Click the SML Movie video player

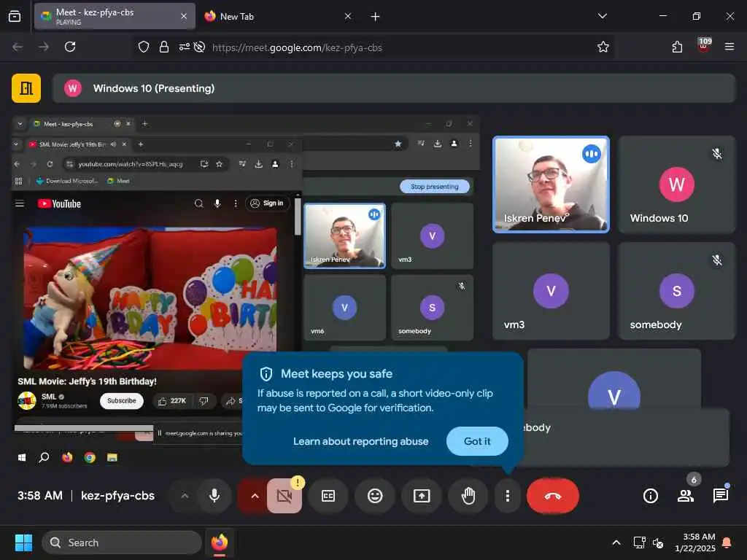(x=150, y=299)
